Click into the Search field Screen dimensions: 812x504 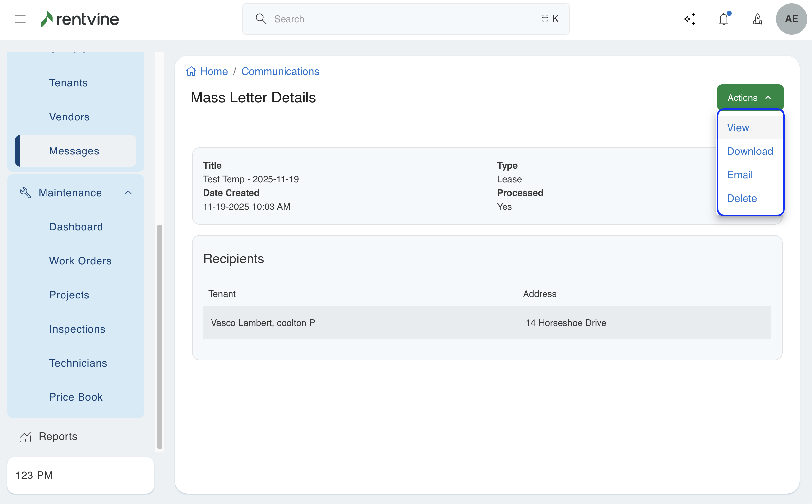405,19
